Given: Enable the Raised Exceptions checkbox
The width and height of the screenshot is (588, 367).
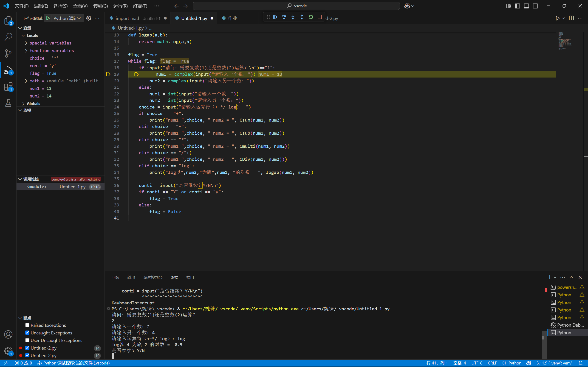Looking at the screenshot, I should pos(28,325).
